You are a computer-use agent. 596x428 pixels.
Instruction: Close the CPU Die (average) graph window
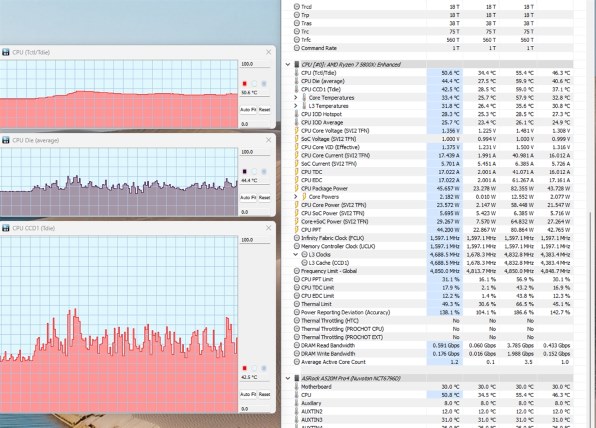tap(269, 140)
